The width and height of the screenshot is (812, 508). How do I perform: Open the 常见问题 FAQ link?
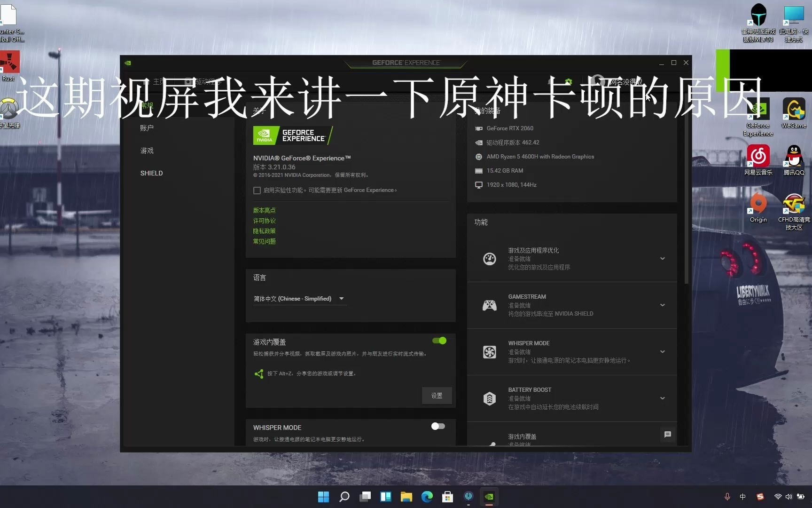tap(265, 241)
